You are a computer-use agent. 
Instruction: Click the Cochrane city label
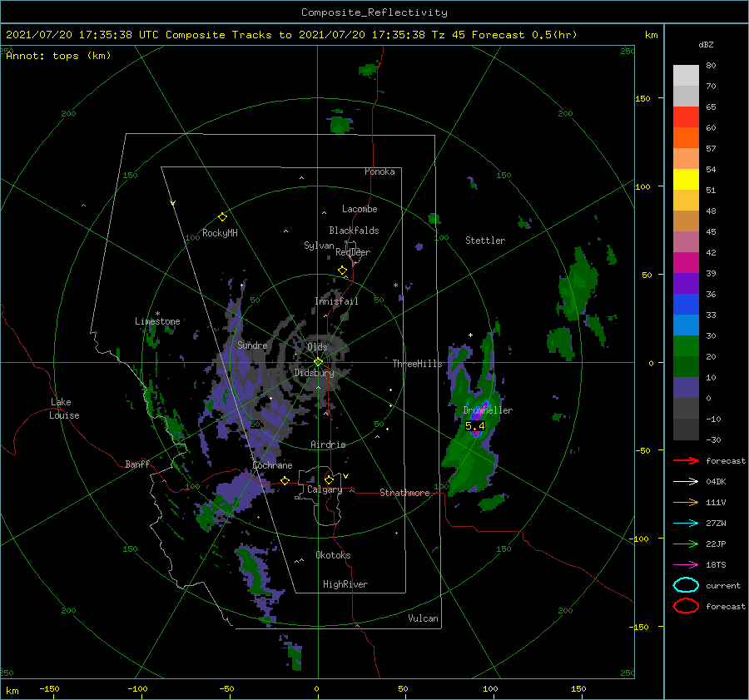click(x=272, y=465)
